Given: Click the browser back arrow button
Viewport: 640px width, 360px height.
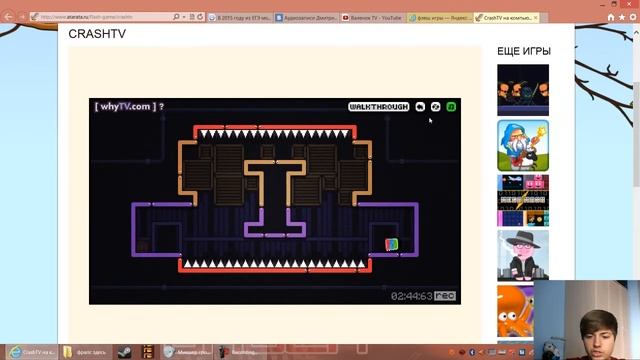Looking at the screenshot, I should coord(8,17).
